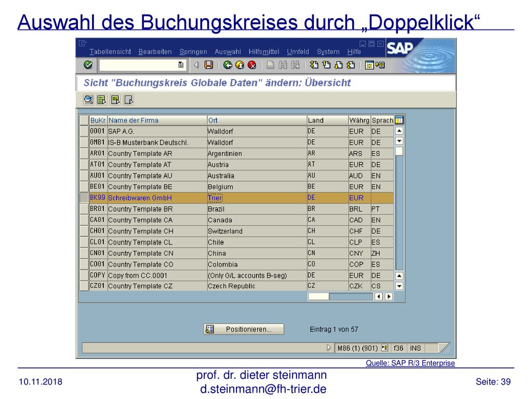Click the Create new session icon
Image resolution: width=532 pixels, height=399 pixels.
pos(369,65)
